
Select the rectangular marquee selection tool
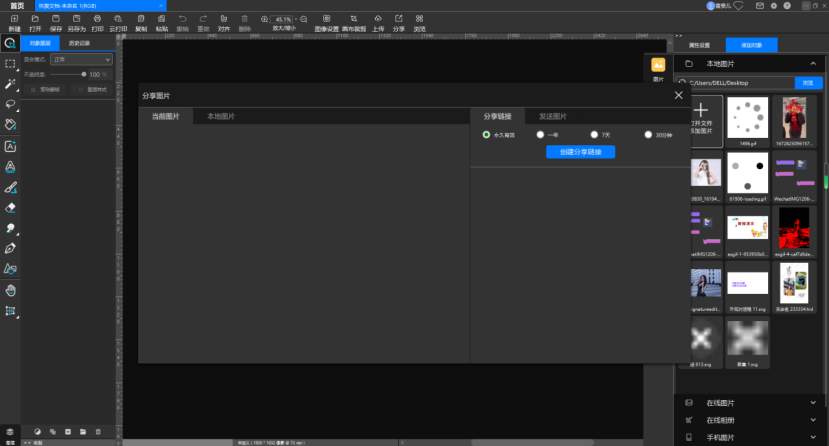click(10, 64)
